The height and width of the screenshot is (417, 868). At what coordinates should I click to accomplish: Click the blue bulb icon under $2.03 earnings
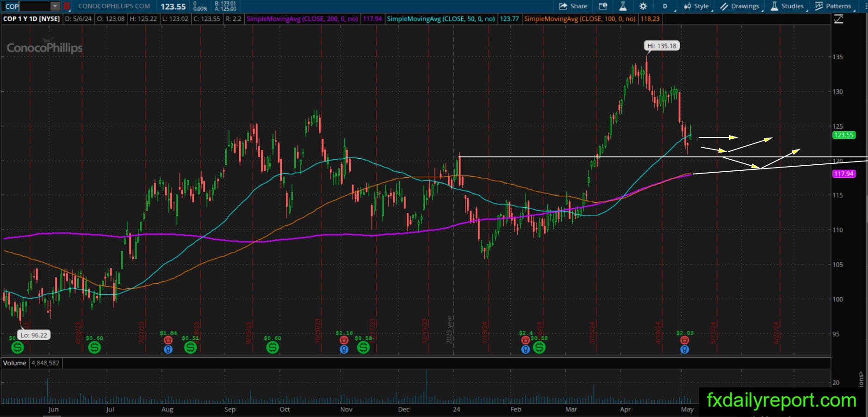tap(684, 349)
